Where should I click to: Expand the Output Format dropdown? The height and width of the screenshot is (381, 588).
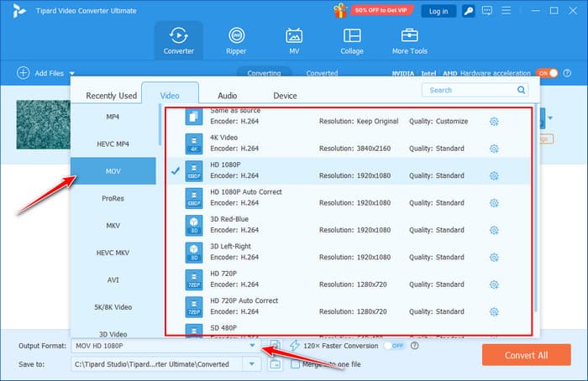252,346
